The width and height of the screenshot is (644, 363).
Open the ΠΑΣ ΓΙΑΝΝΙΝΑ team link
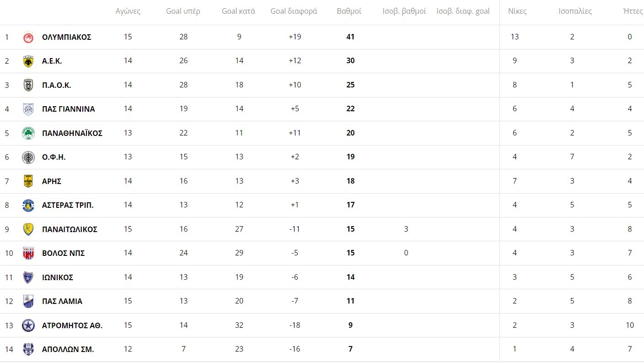pyautogui.click(x=68, y=109)
